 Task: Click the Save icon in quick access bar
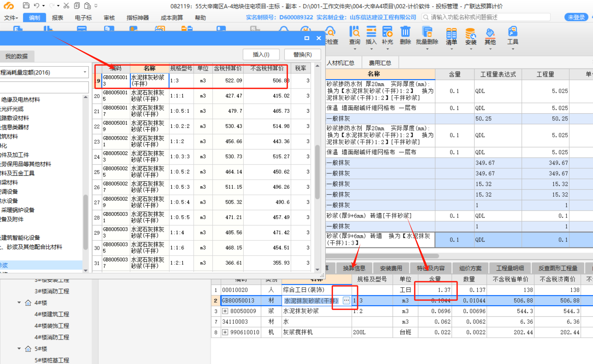coord(26,5)
